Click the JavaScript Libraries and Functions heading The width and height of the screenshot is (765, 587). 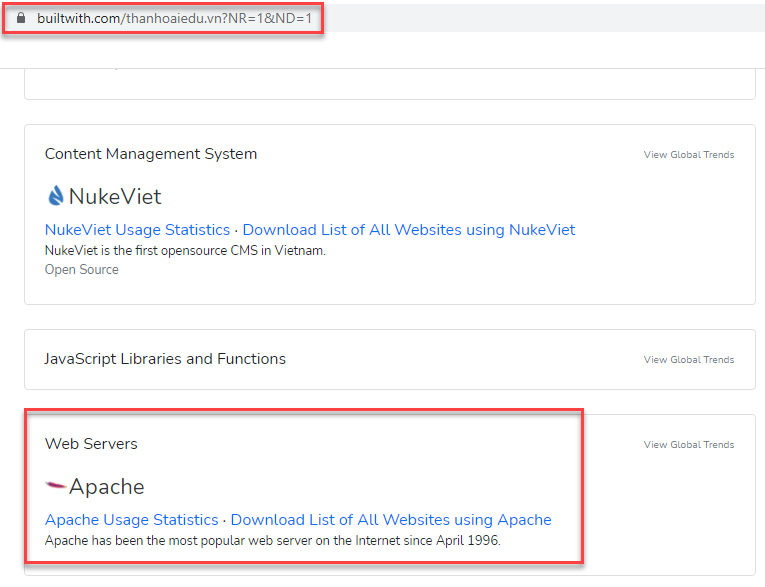[x=165, y=359]
